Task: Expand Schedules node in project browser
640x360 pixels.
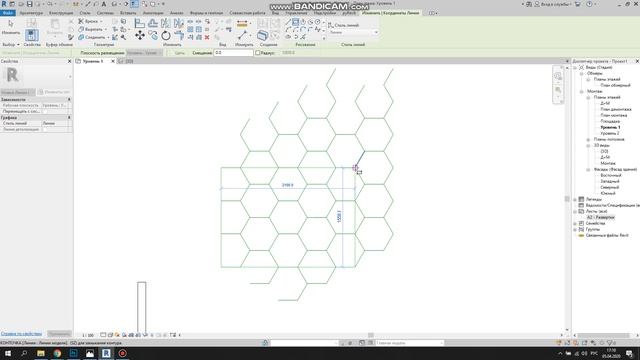Action: [x=575, y=205]
